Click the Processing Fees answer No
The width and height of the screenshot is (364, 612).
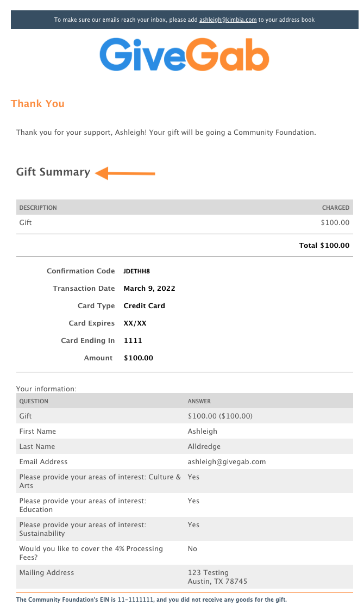tap(192, 549)
